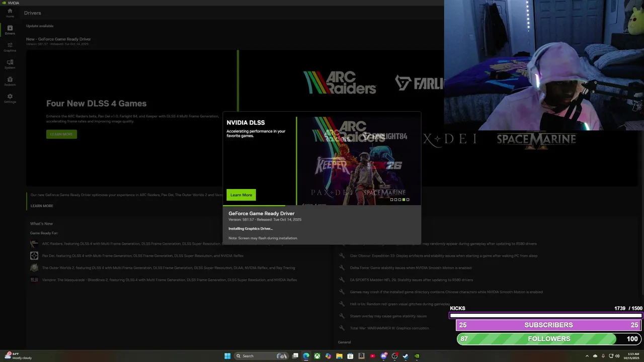This screenshot has height=362, width=644.
Task: Open volume control in system tray
Action: pyautogui.click(x=617, y=356)
